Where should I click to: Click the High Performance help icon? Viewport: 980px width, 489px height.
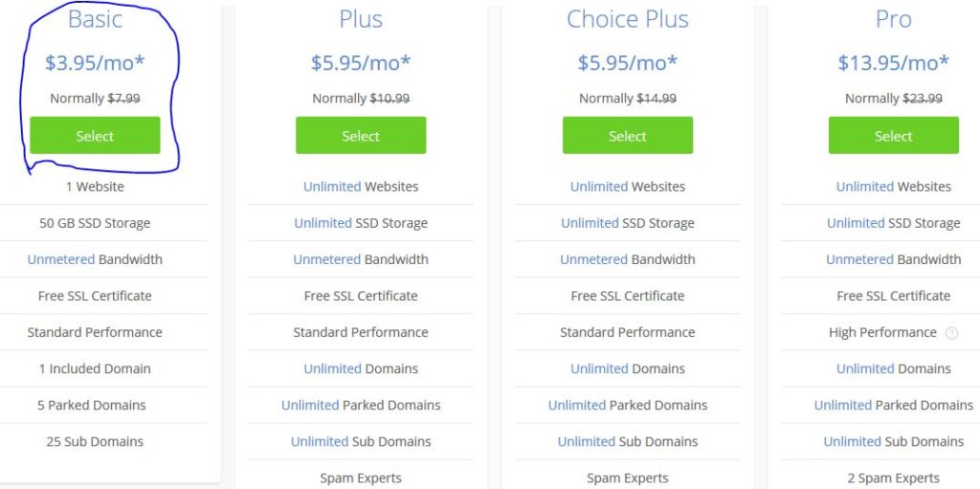coord(951,333)
